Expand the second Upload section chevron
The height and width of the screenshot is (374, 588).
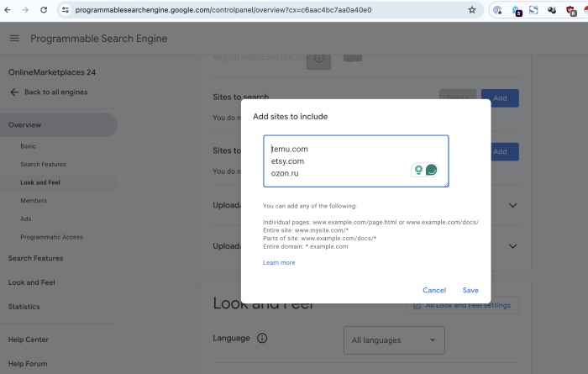coord(512,246)
